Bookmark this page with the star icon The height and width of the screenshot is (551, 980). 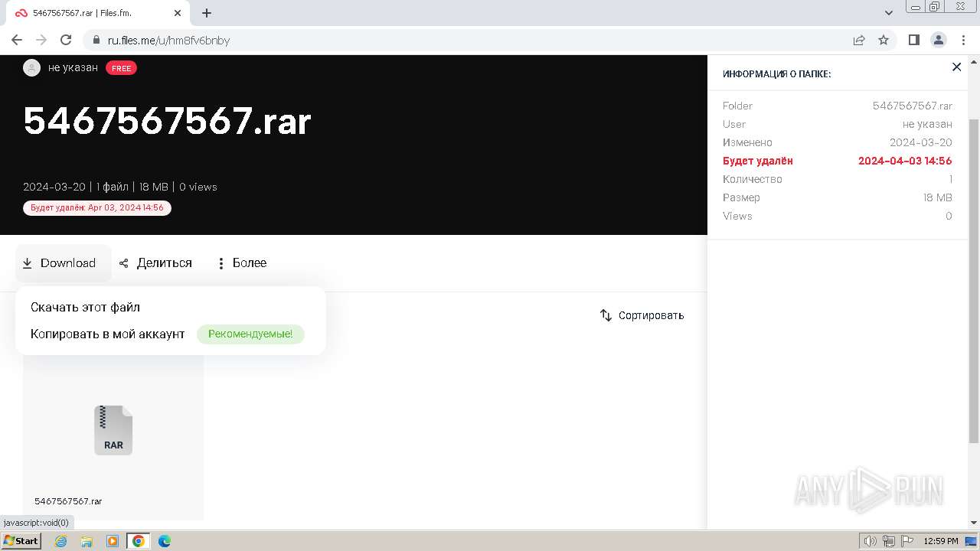(x=884, y=40)
